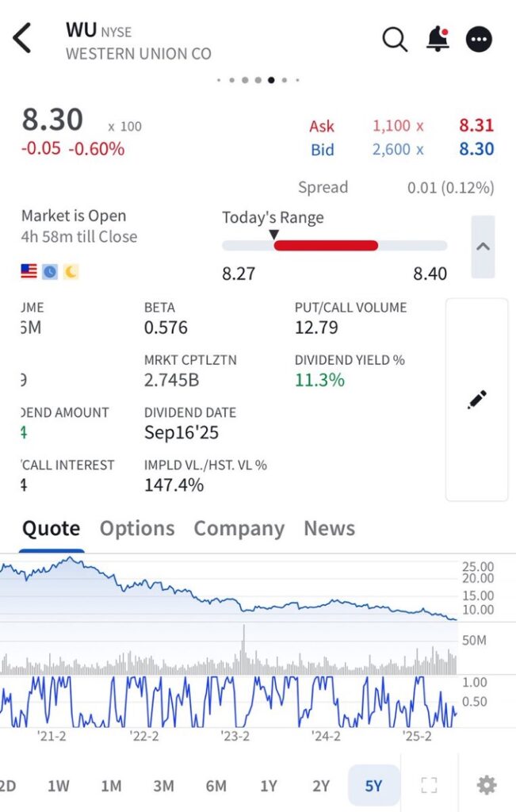Expand chart to fullscreen icon
The height and width of the screenshot is (812, 516).
[x=429, y=785]
